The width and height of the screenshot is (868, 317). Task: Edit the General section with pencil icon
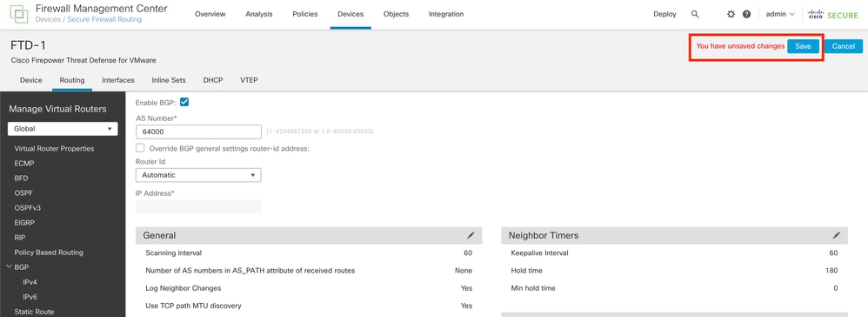pos(471,235)
